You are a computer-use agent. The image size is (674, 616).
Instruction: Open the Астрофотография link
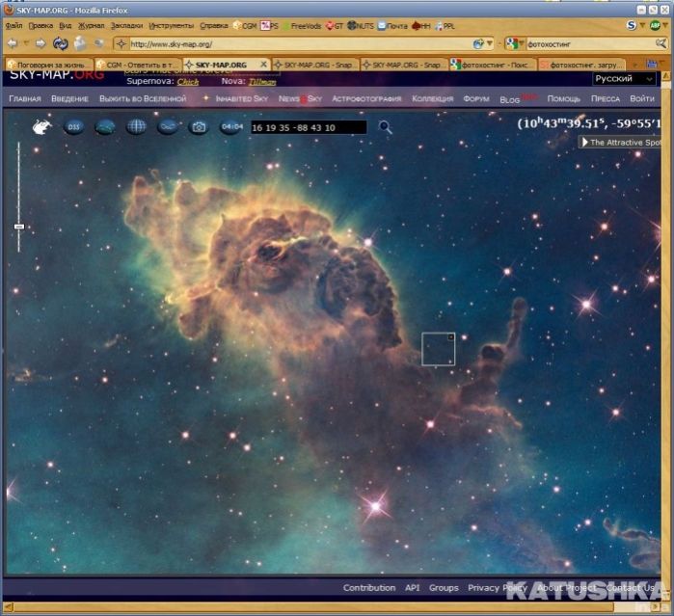pos(366,99)
